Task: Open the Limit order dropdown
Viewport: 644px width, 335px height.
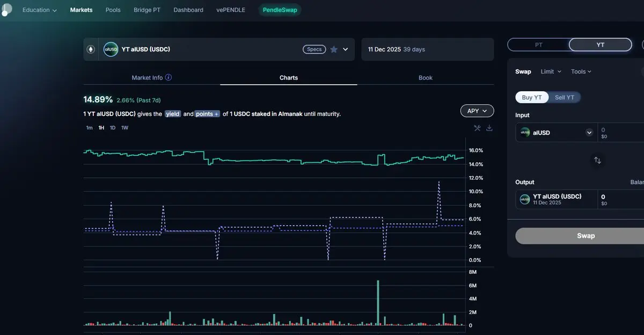Action: tap(551, 71)
